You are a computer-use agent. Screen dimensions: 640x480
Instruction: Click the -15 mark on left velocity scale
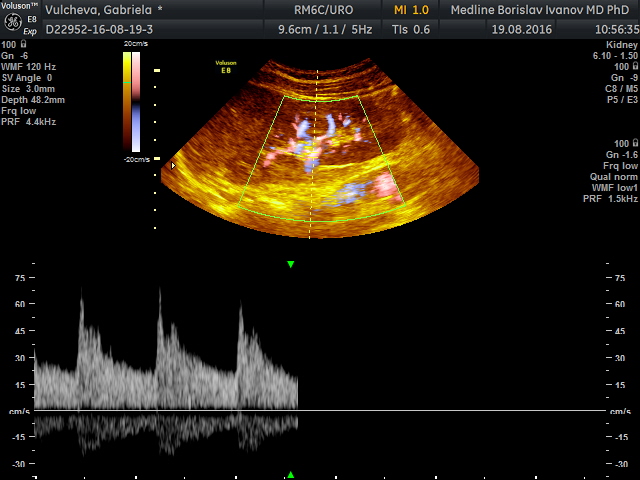18,437
